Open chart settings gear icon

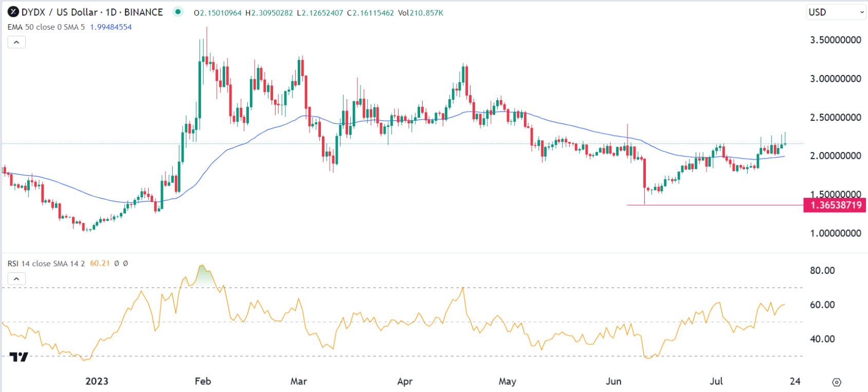[x=837, y=382]
